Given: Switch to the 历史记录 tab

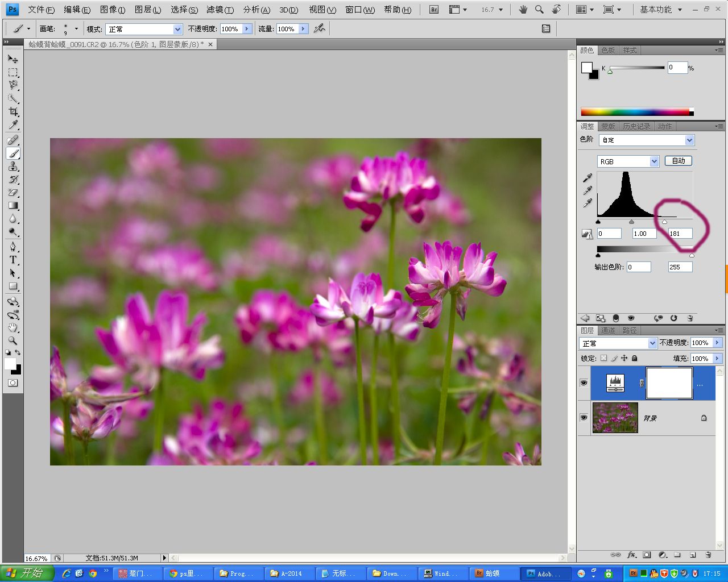Looking at the screenshot, I should [x=636, y=126].
